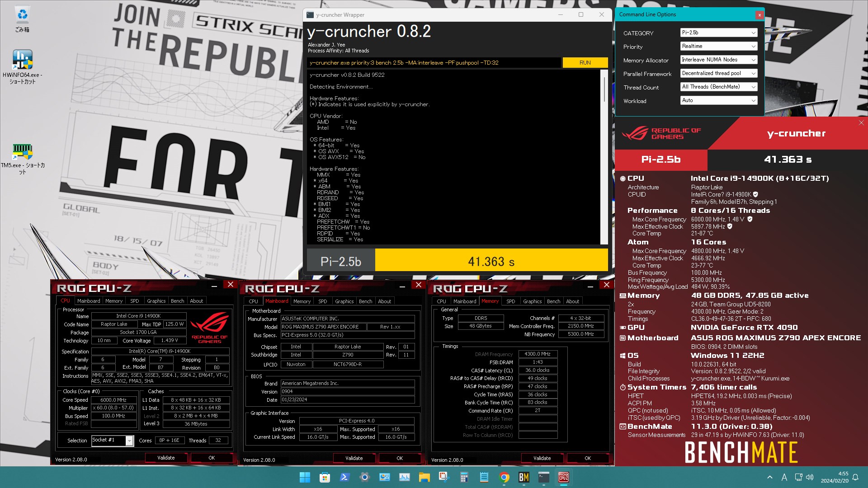Screen dimensions: 868x488
Task: Click the Core Voltage 1.439 V value
Action: tap(170, 340)
